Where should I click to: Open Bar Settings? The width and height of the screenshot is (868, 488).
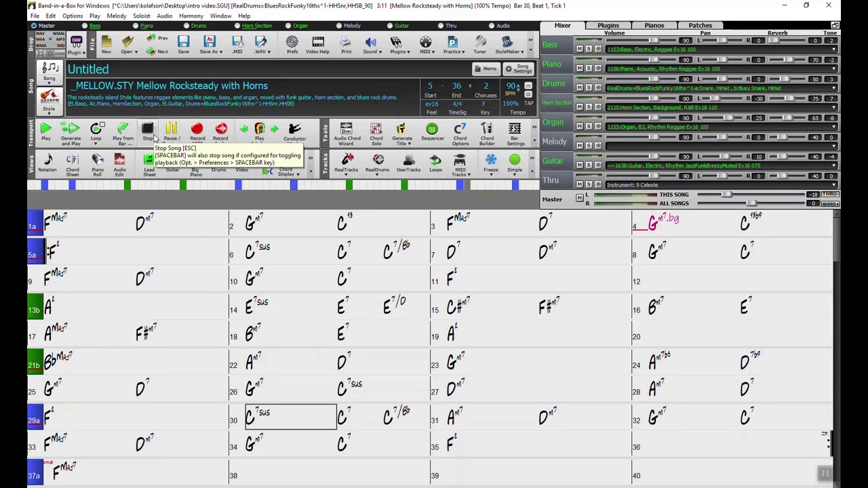515,134
